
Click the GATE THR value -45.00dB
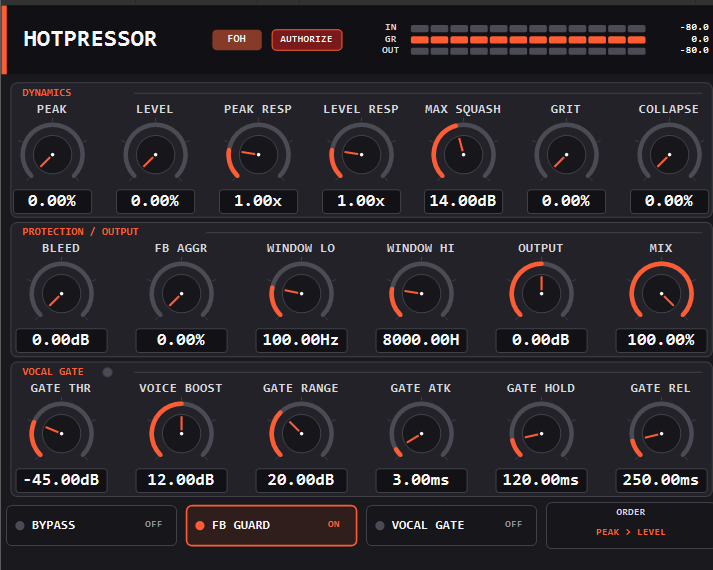pos(61,480)
